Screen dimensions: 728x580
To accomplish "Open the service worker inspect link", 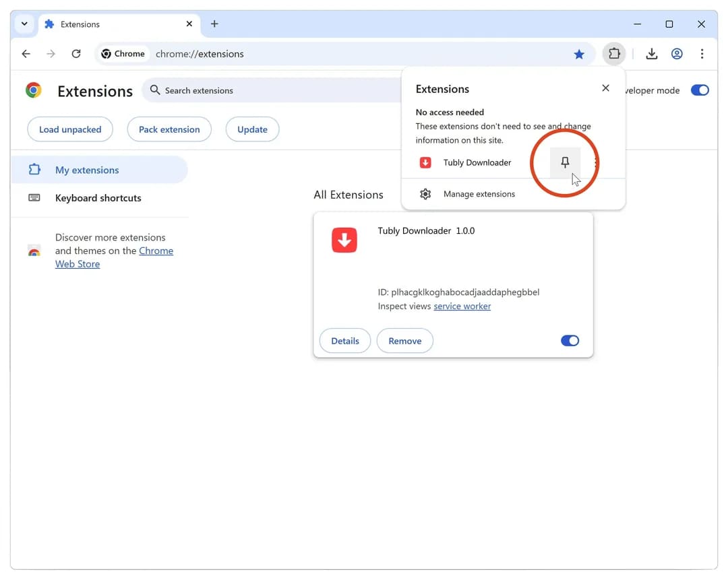I will click(x=462, y=307).
